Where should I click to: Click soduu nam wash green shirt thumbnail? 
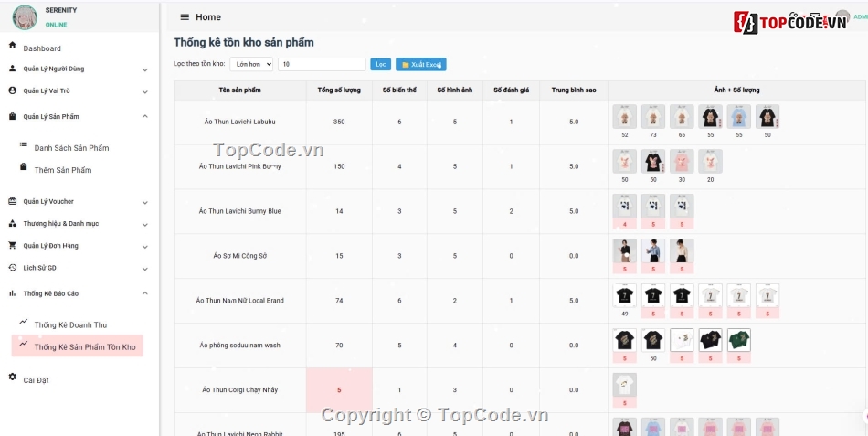pyautogui.click(x=738, y=340)
